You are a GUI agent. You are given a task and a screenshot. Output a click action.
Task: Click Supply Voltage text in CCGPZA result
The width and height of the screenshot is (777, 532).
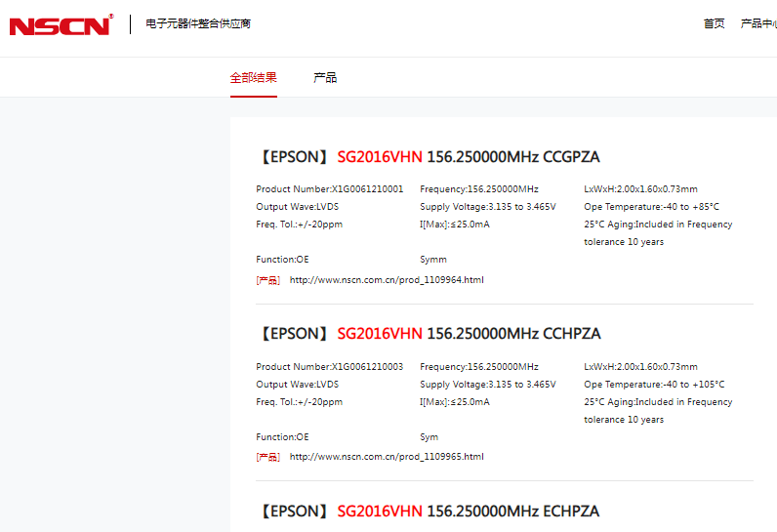(488, 207)
